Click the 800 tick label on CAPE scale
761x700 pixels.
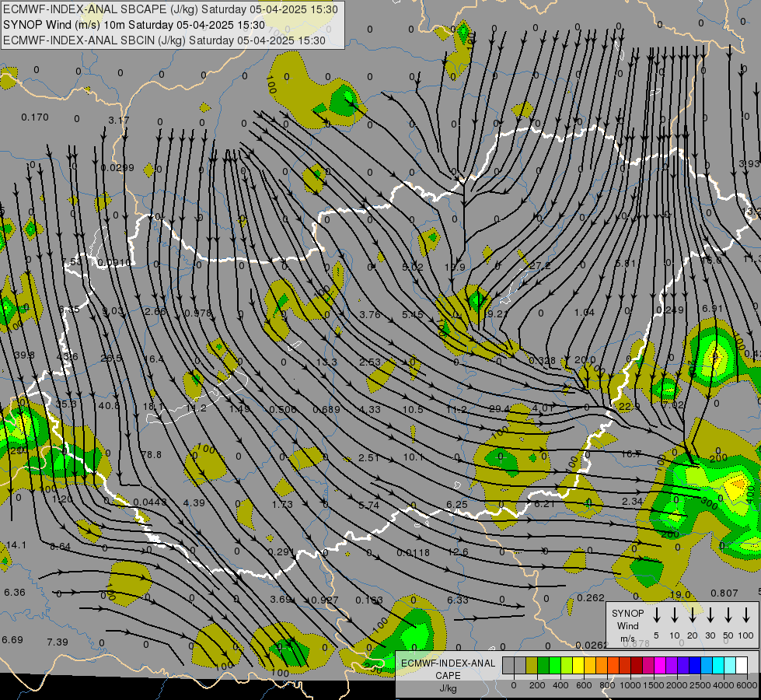(x=607, y=685)
